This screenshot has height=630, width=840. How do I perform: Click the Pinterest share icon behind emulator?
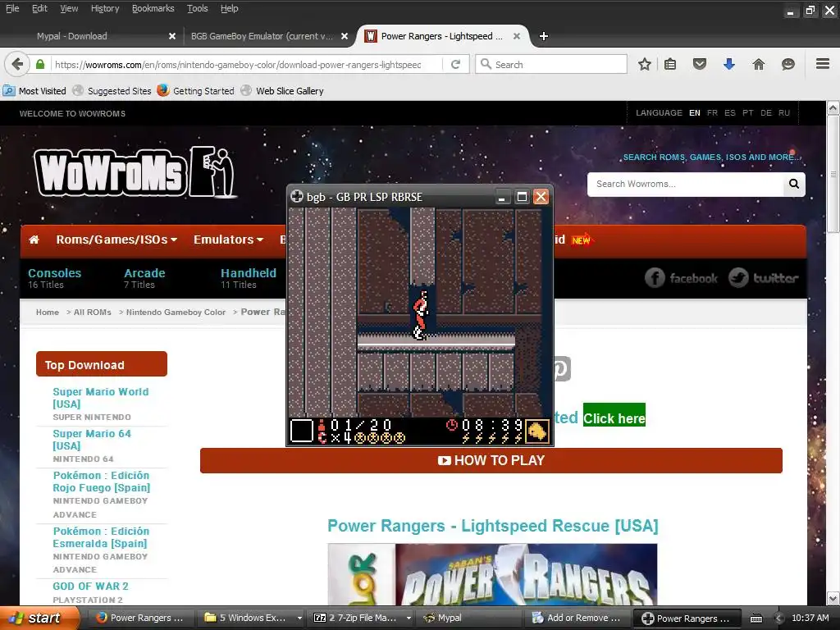[562, 368]
